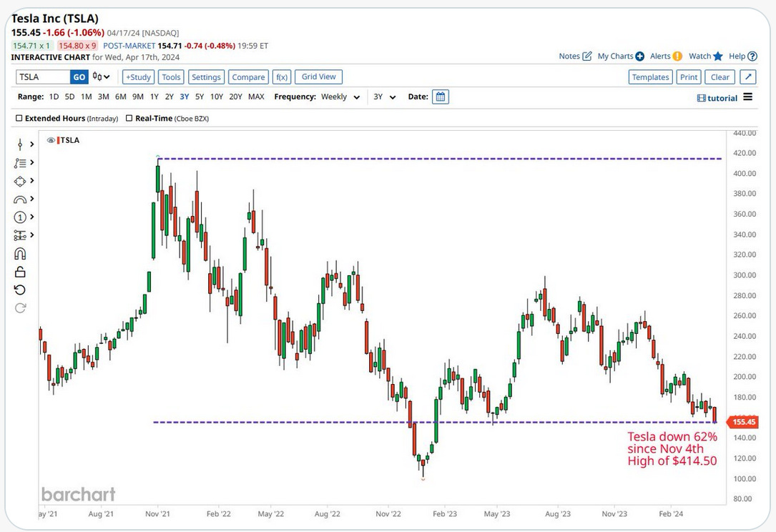Select the 1Y range
This screenshot has height=532, width=776.
(x=154, y=97)
